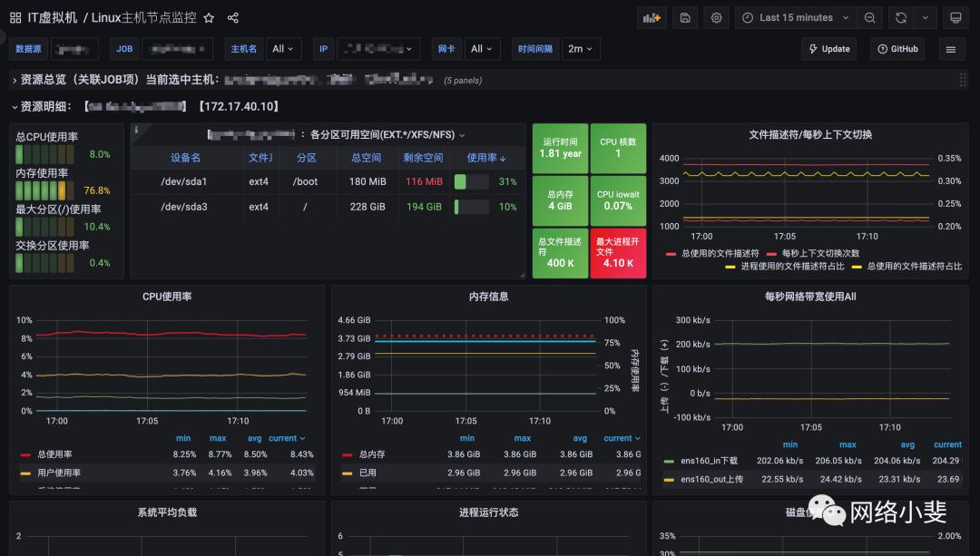Viewport: 980px width, 556px height.
Task: Refresh the dashboard
Action: click(x=901, y=17)
